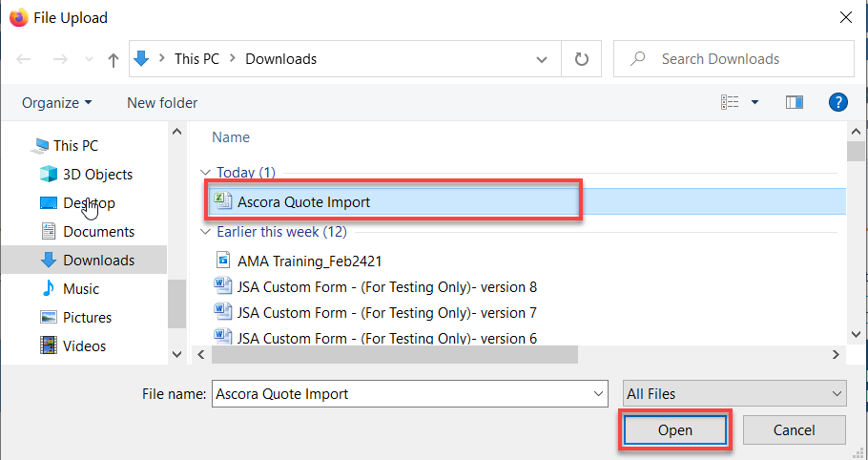Collapse the Today group
Screen dimensions: 868x460
(205, 173)
